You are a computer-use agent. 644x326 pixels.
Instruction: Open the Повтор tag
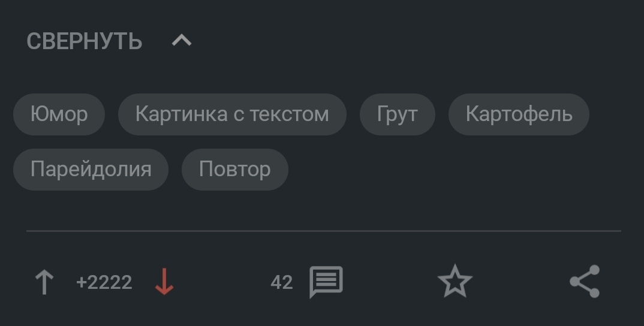(x=235, y=169)
